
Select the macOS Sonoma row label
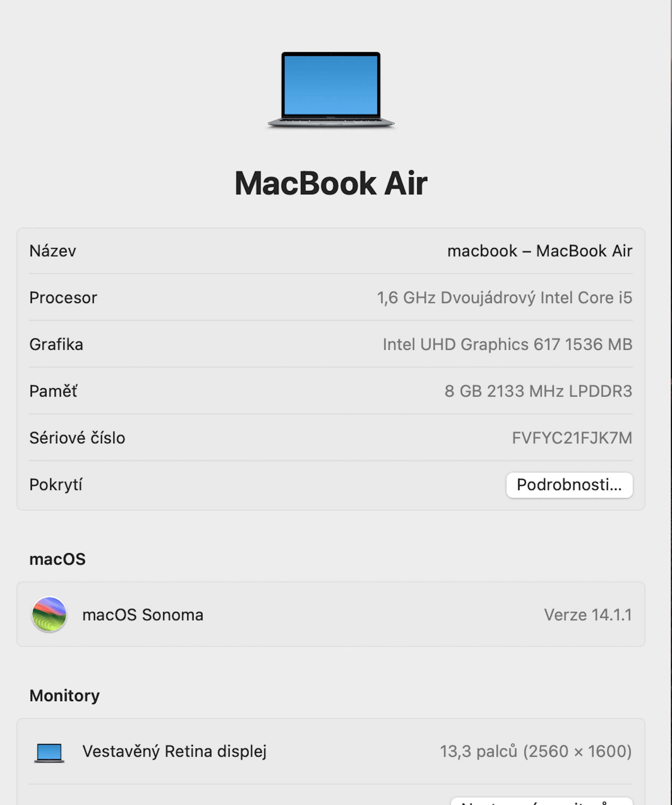click(143, 614)
